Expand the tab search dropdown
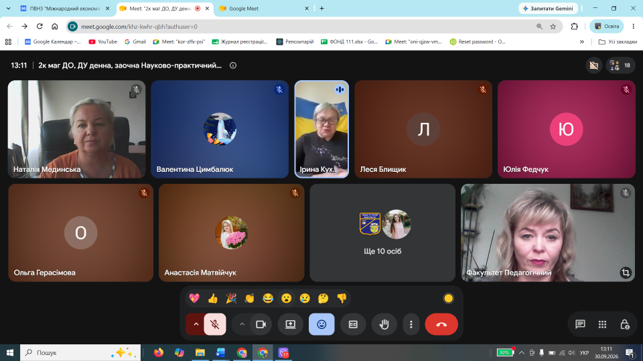643x361 pixels. 8,8
